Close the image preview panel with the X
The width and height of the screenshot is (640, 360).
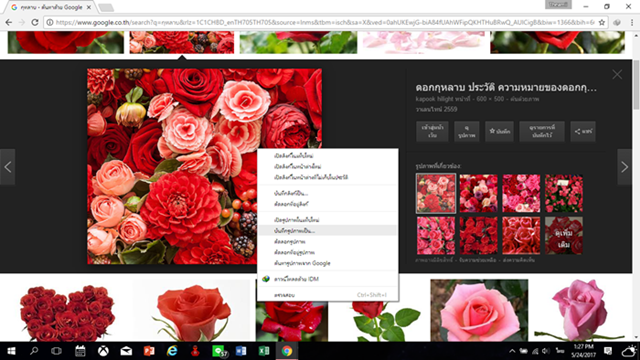click(x=617, y=74)
